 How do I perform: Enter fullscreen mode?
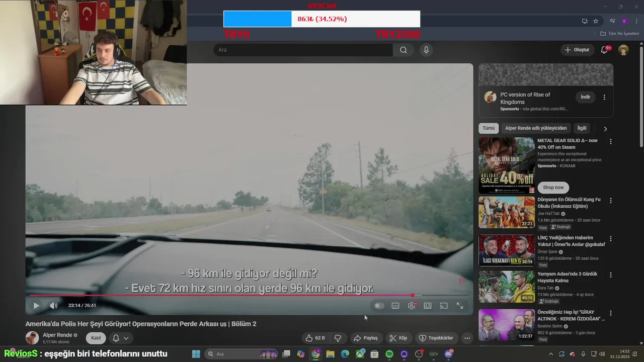point(460,306)
